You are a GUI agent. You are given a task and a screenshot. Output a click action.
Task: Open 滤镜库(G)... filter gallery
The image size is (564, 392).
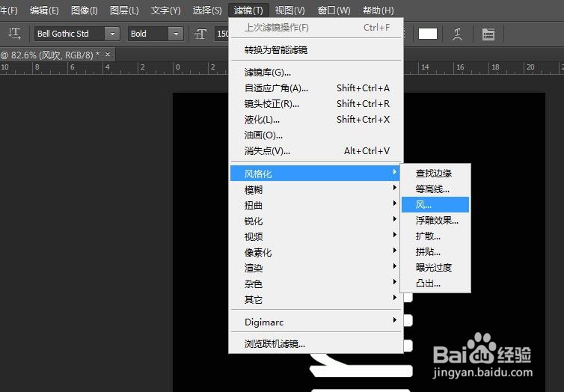[x=316, y=73]
